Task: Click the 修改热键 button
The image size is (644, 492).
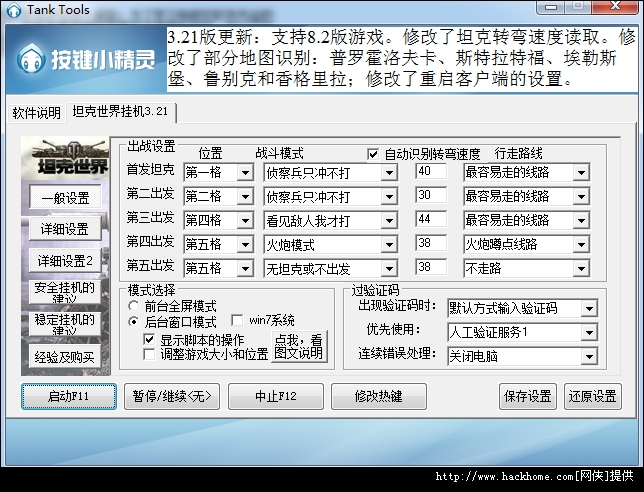Action: (x=379, y=396)
